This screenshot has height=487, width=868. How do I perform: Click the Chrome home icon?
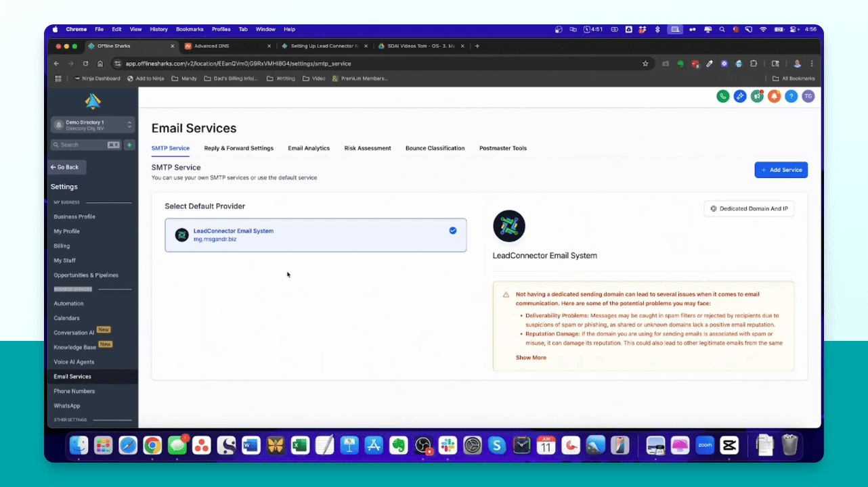pyautogui.click(x=100, y=64)
